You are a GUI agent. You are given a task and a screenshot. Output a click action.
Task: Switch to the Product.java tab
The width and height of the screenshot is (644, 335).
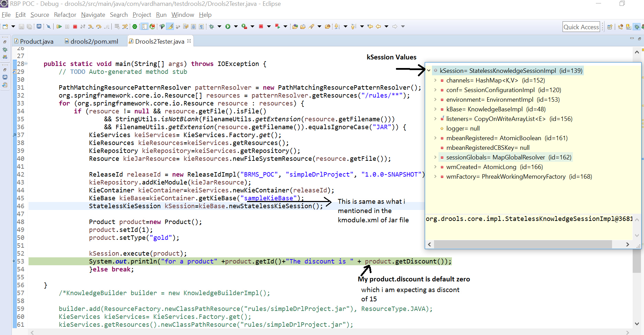[x=36, y=42]
